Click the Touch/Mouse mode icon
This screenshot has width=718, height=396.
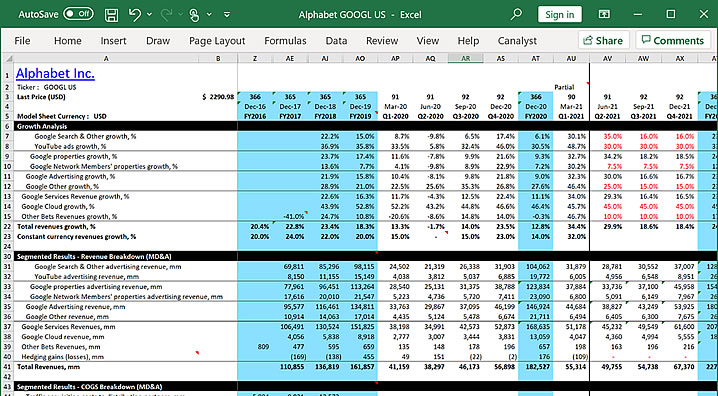tap(194, 15)
